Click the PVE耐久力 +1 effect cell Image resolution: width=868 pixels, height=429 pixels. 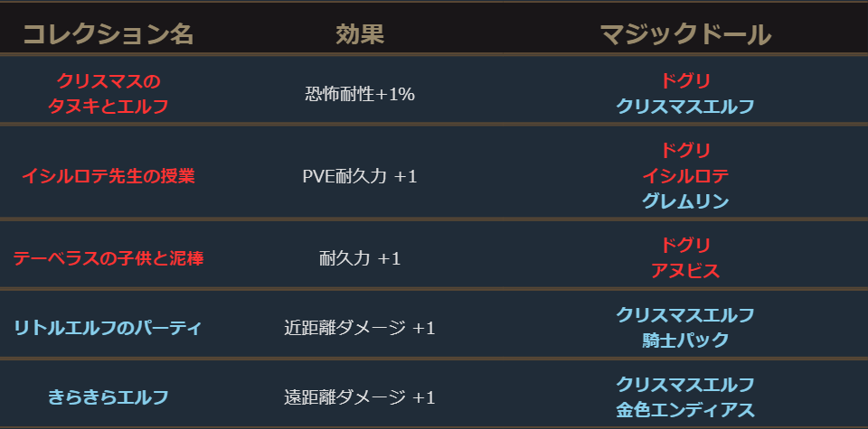360,176
